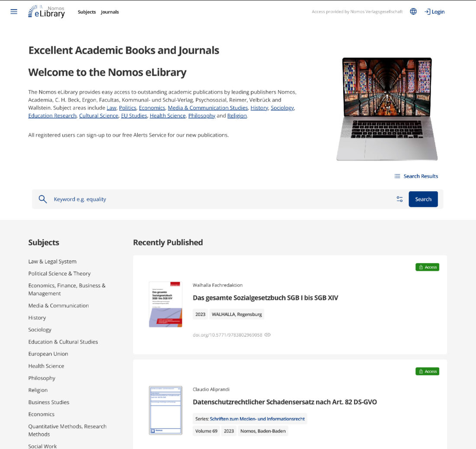Click the Nomos eLibrary logo
476x449 pixels.
pyautogui.click(x=46, y=12)
